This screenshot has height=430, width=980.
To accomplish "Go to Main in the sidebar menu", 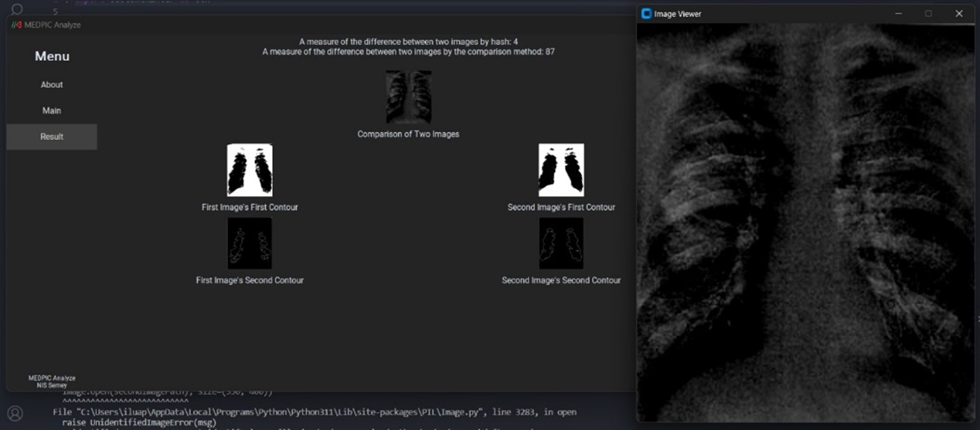I will [51, 111].
